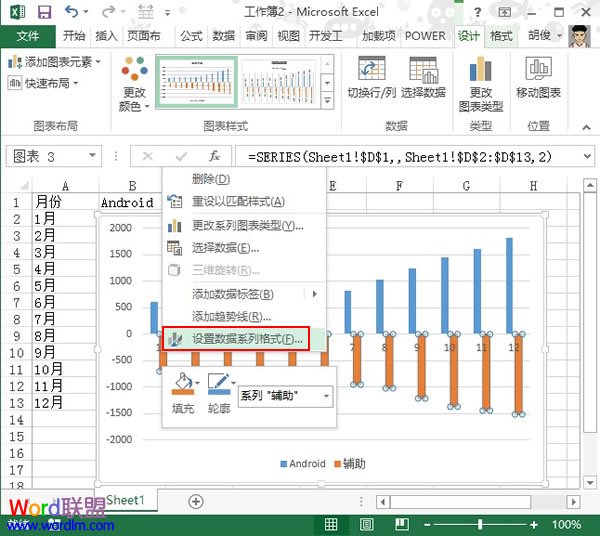
Task: Click the Change Colors palette icon
Action: point(134,68)
